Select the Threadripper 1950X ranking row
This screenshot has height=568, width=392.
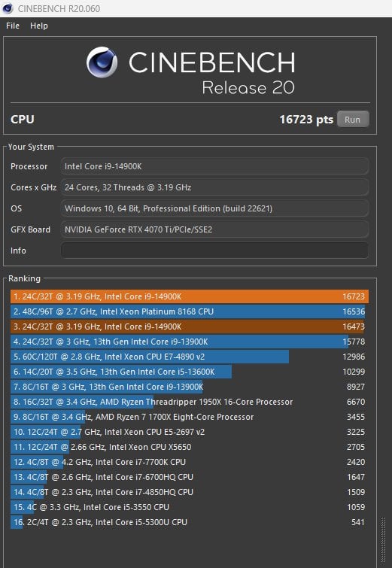(190, 402)
